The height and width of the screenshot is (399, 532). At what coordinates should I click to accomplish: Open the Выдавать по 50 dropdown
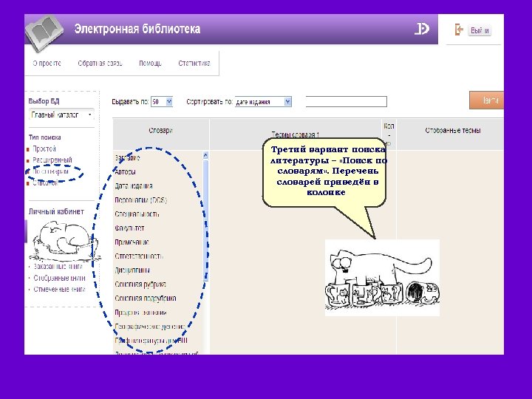pos(162,101)
